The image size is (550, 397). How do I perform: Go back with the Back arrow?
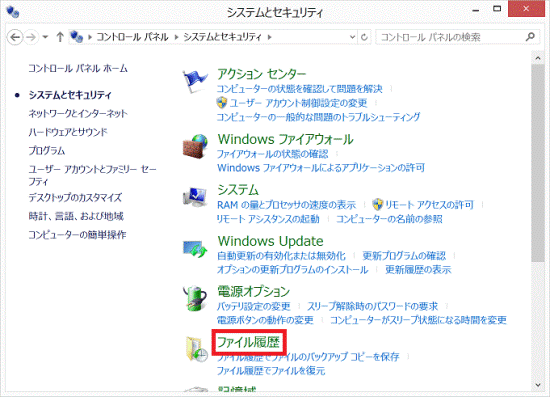coord(15,37)
